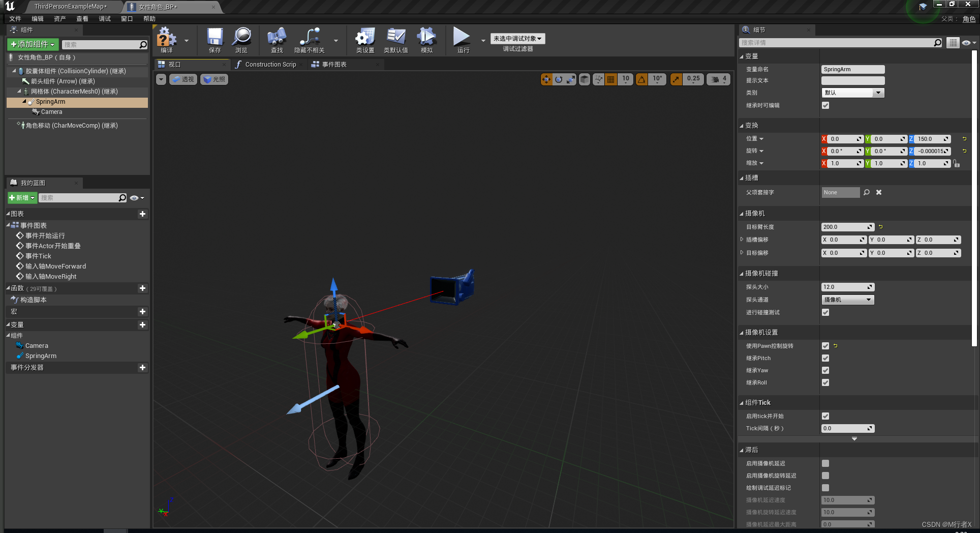This screenshot has width=980, height=533.
Task: Select the translate (move) gizmo mode
Action: point(546,79)
